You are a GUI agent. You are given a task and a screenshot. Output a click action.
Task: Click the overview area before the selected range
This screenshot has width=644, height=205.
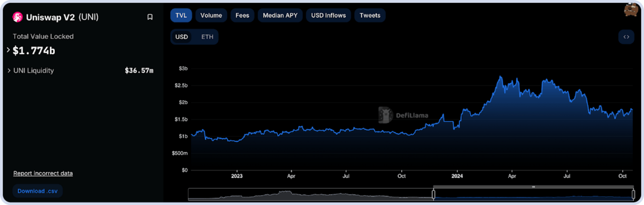311,195
